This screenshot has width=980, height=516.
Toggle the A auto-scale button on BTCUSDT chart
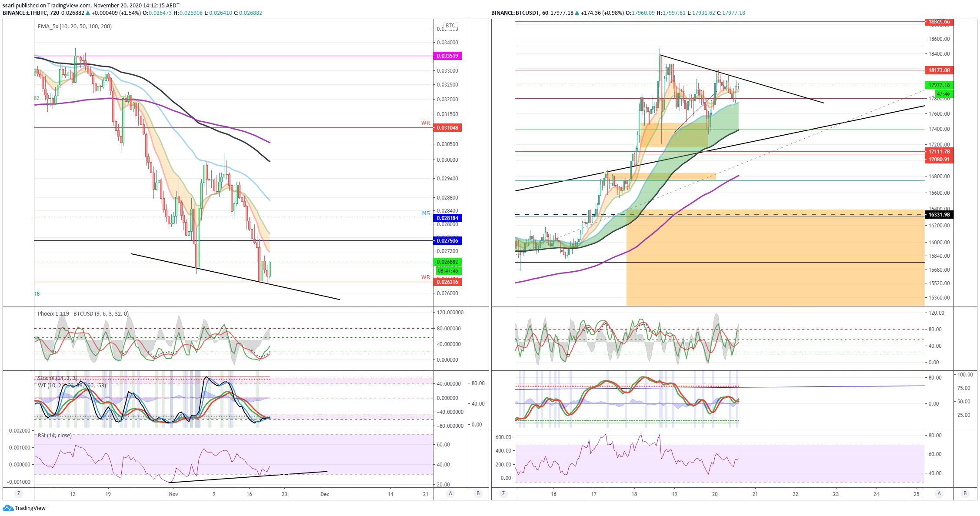tap(939, 493)
